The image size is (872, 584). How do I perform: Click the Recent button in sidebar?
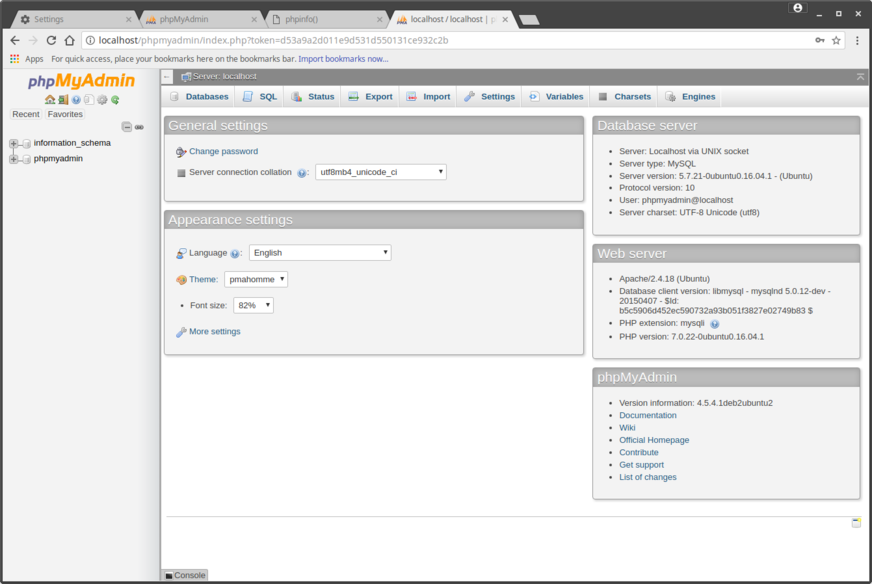point(26,114)
